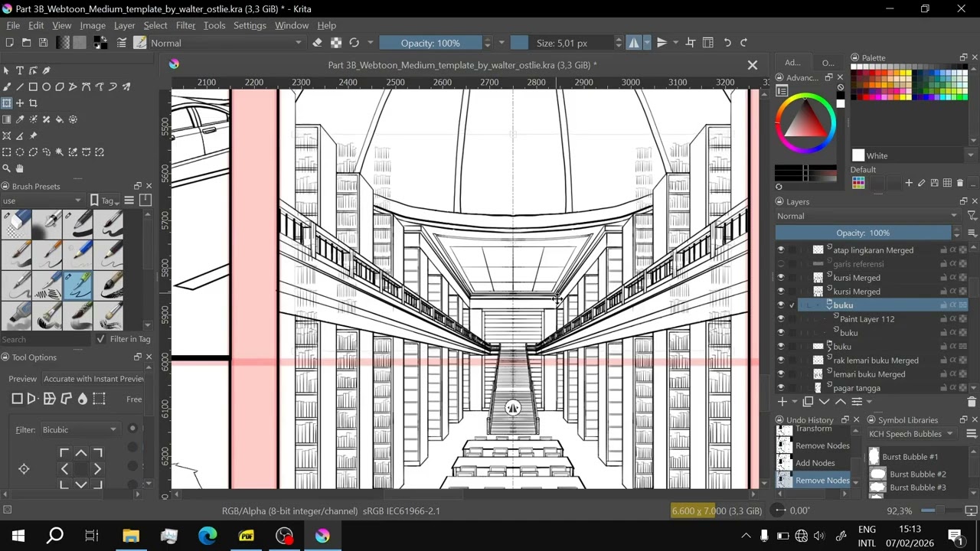This screenshot has height=551, width=980.
Task: Save the document using floppy icon
Action: [x=43, y=43]
